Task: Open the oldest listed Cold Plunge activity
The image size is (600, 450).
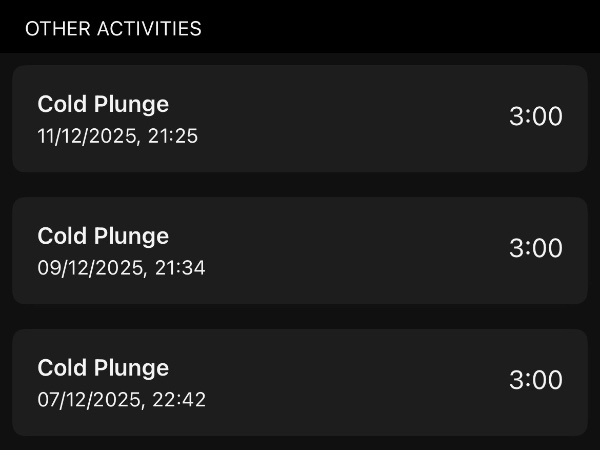Action: 299,382
